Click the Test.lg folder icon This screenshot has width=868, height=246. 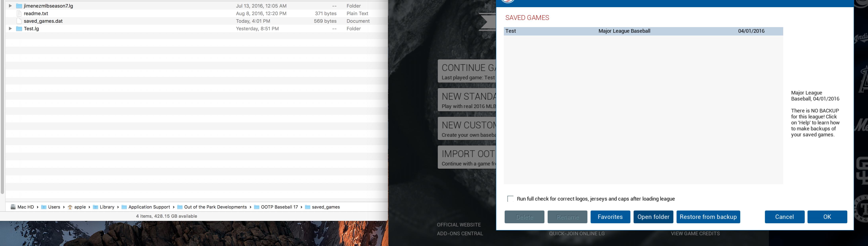pos(19,29)
